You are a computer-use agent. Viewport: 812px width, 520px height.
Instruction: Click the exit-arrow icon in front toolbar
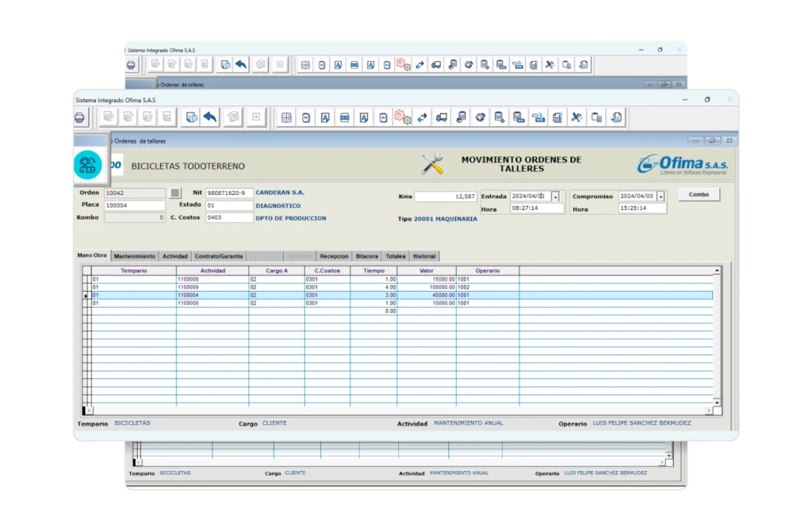(256, 117)
